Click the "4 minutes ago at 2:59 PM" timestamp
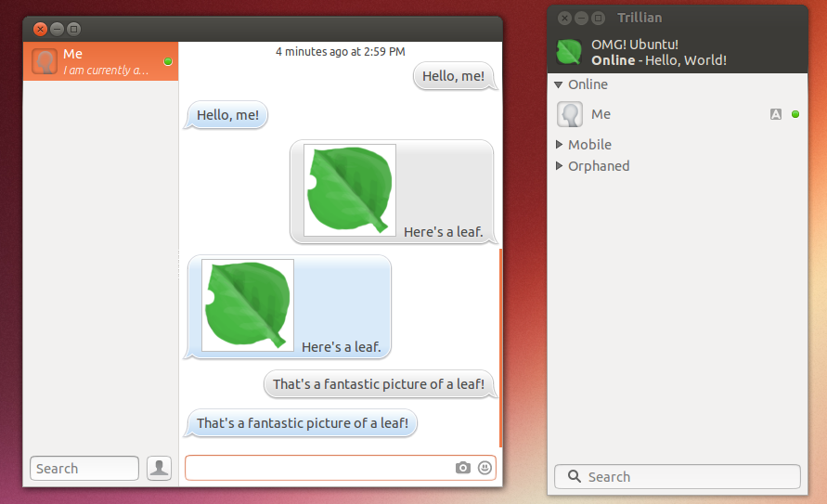The width and height of the screenshot is (827, 504). (341, 52)
